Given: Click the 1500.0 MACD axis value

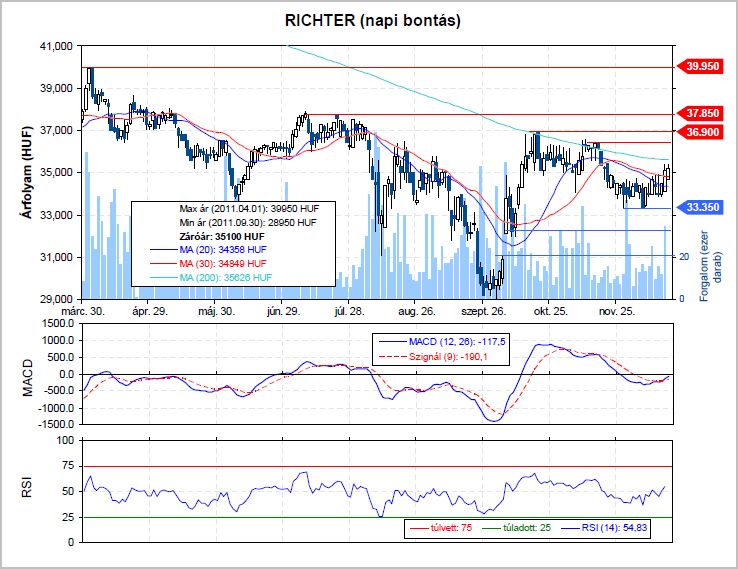Looking at the screenshot, I should click(58, 323).
